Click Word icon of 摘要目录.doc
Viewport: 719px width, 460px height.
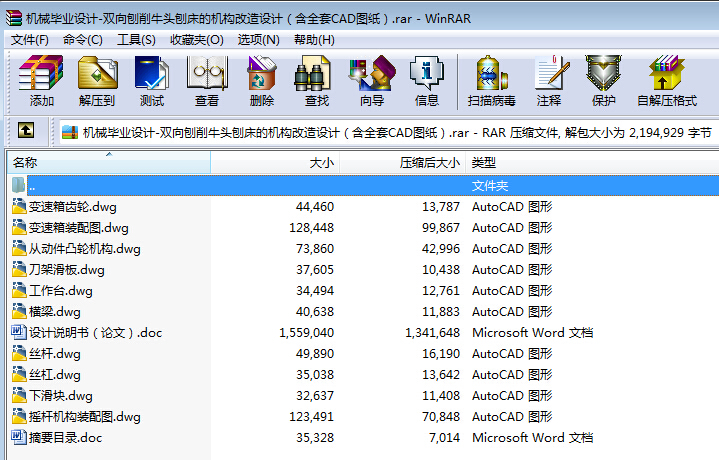coord(19,437)
